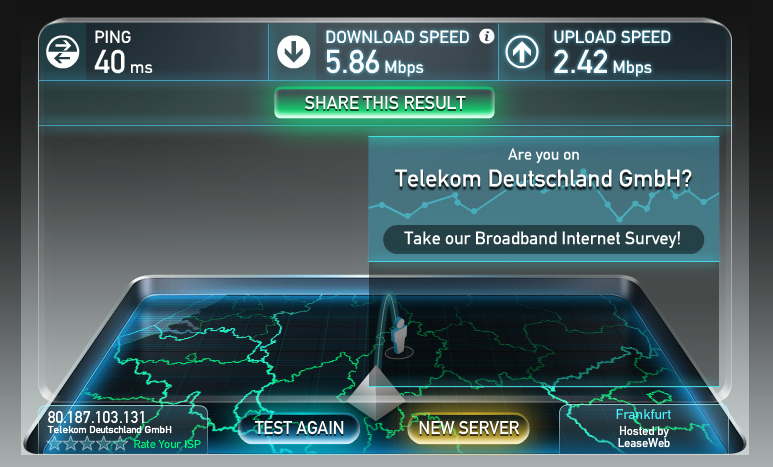Rate ISP with third star
The image size is (773, 467).
tap(87, 443)
